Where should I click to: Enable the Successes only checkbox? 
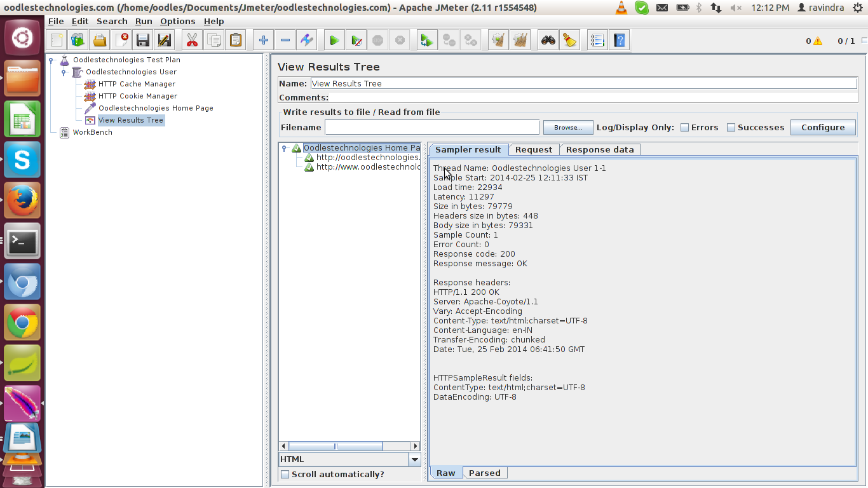(x=731, y=128)
